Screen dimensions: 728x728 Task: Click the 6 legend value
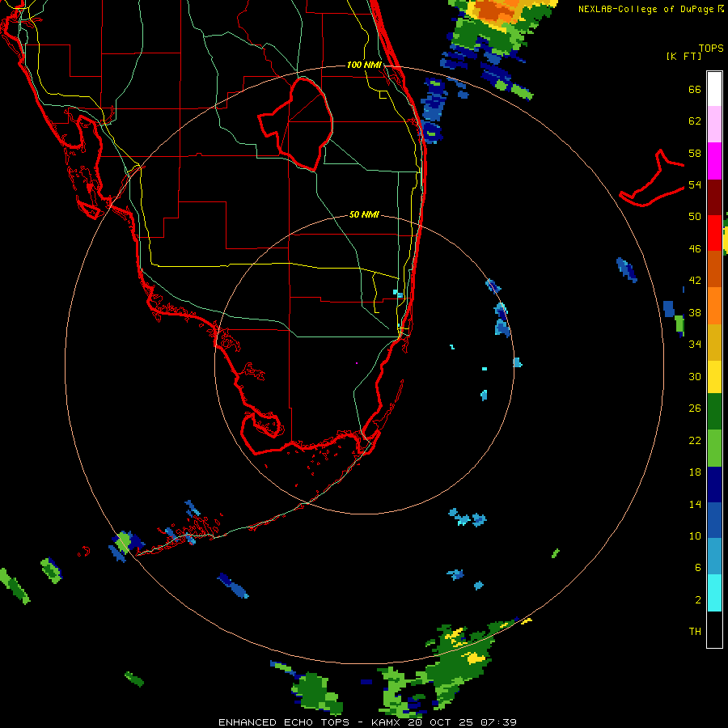[x=698, y=567]
